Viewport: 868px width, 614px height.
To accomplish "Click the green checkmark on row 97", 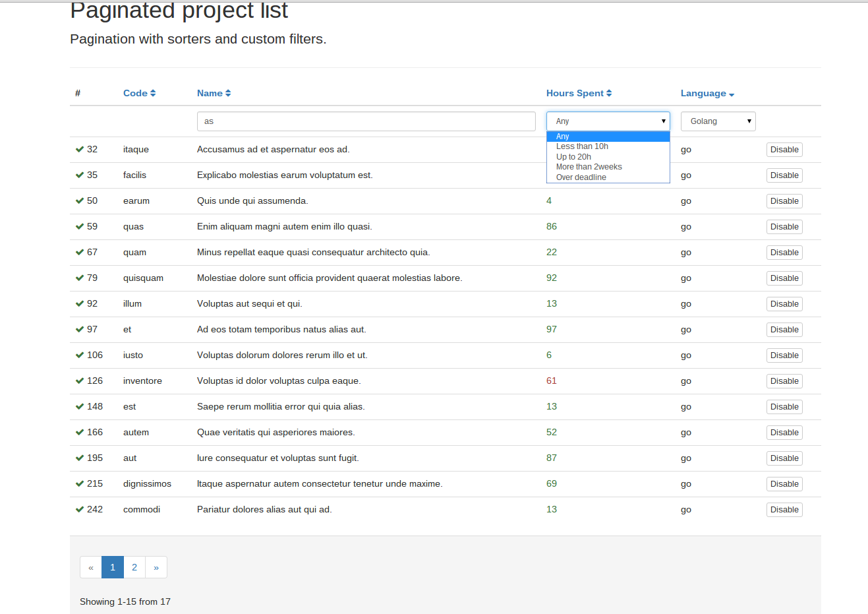I will 80,330.
